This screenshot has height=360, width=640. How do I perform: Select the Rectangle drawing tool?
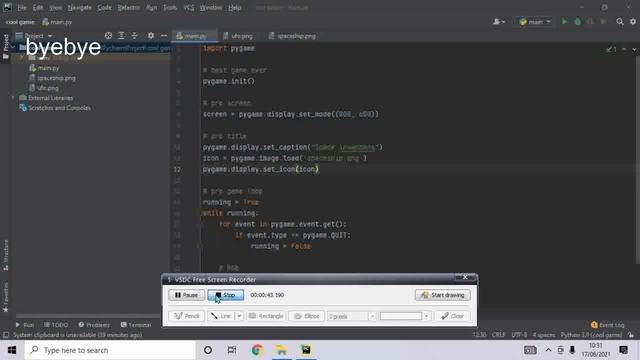(x=266, y=316)
